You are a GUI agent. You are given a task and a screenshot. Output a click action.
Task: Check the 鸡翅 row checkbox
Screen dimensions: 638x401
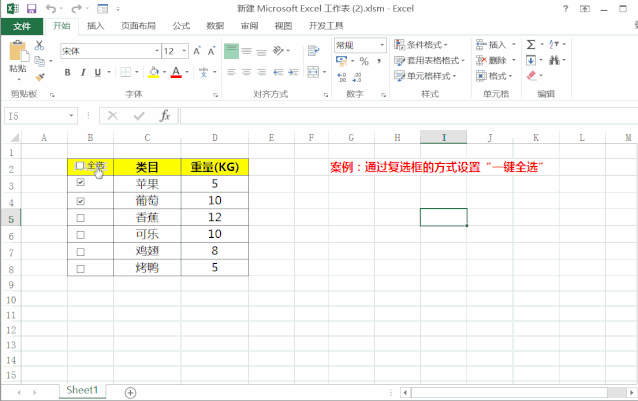coord(81,252)
